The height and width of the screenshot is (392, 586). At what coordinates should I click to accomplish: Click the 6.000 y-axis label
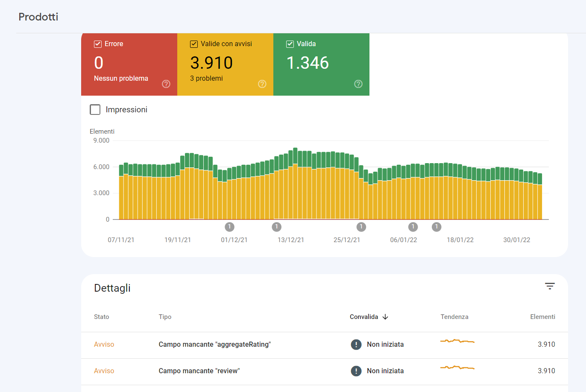click(x=101, y=167)
